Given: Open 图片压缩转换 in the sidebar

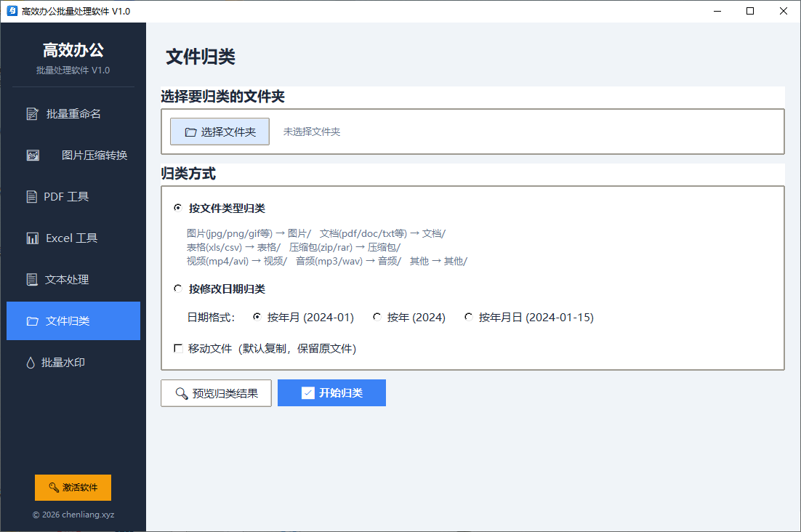Looking at the screenshot, I should [x=73, y=156].
